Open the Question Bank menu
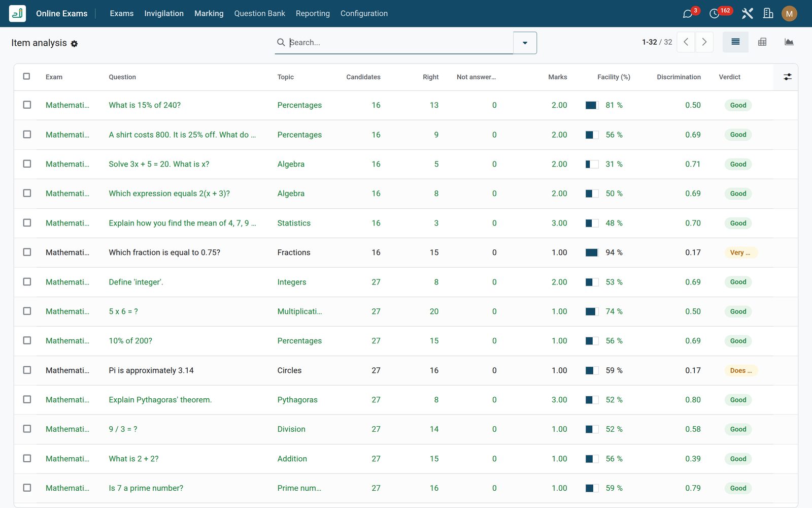Screen dimensions: 812x508 click(x=260, y=14)
